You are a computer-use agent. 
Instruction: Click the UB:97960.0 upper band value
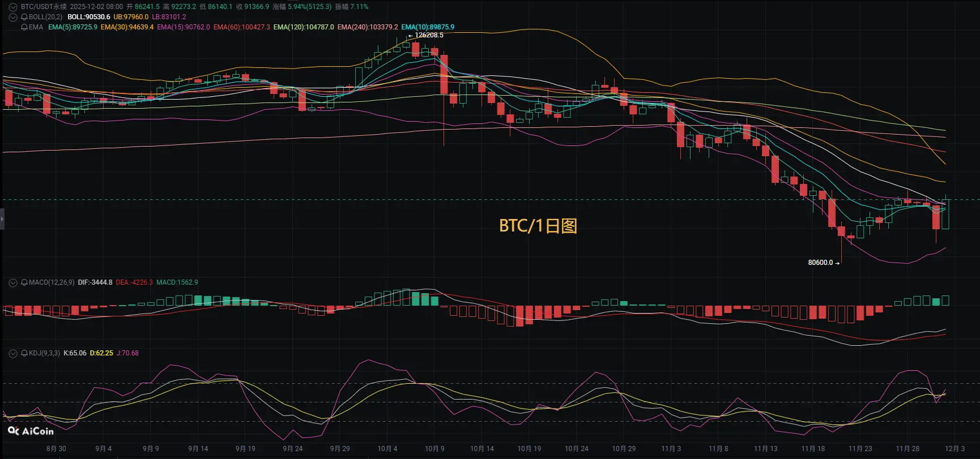click(131, 17)
